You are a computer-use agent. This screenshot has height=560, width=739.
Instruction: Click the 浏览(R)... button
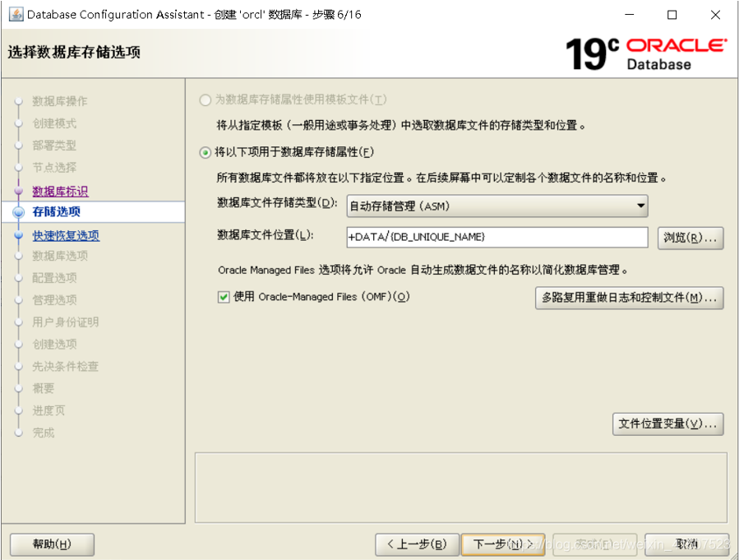coord(691,238)
